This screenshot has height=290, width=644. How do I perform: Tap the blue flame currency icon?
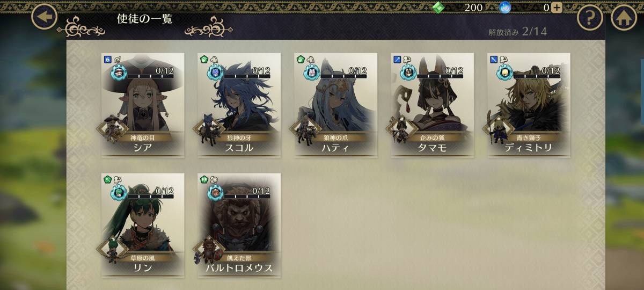point(505,8)
